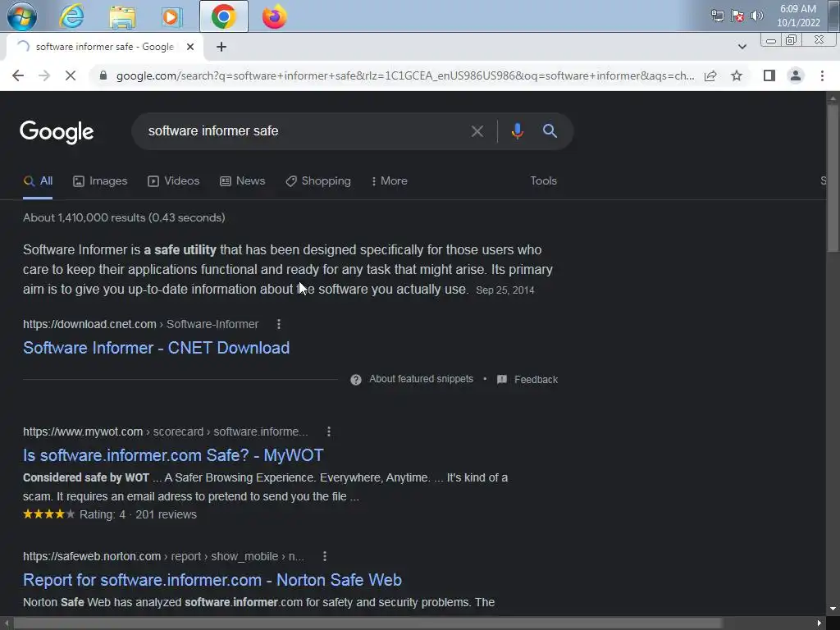The height and width of the screenshot is (630, 840).
Task: Click the https://www.mywot.com breadcrumb
Action: (x=83, y=431)
